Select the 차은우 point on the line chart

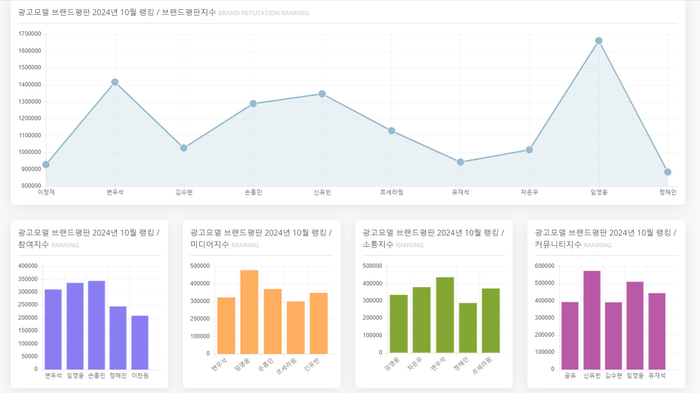529,150
